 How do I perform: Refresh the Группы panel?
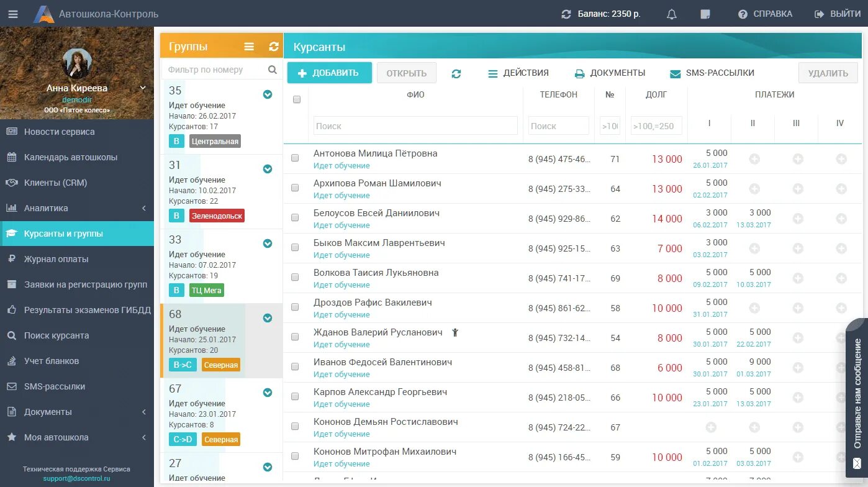(x=274, y=47)
